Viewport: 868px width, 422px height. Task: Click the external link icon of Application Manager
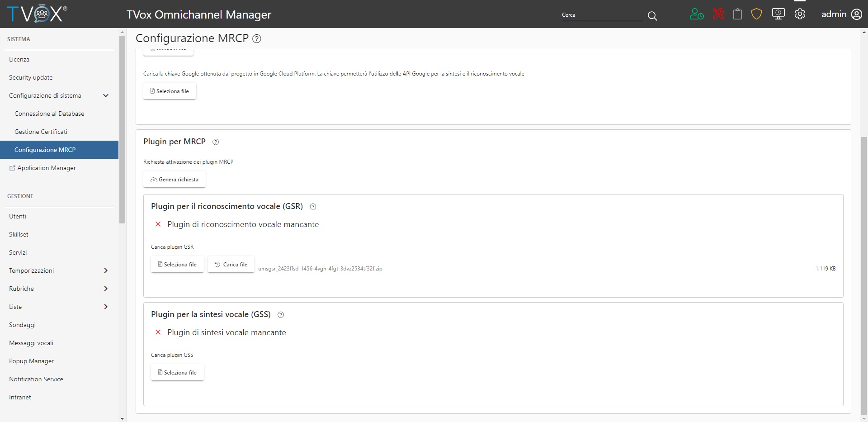(12, 168)
